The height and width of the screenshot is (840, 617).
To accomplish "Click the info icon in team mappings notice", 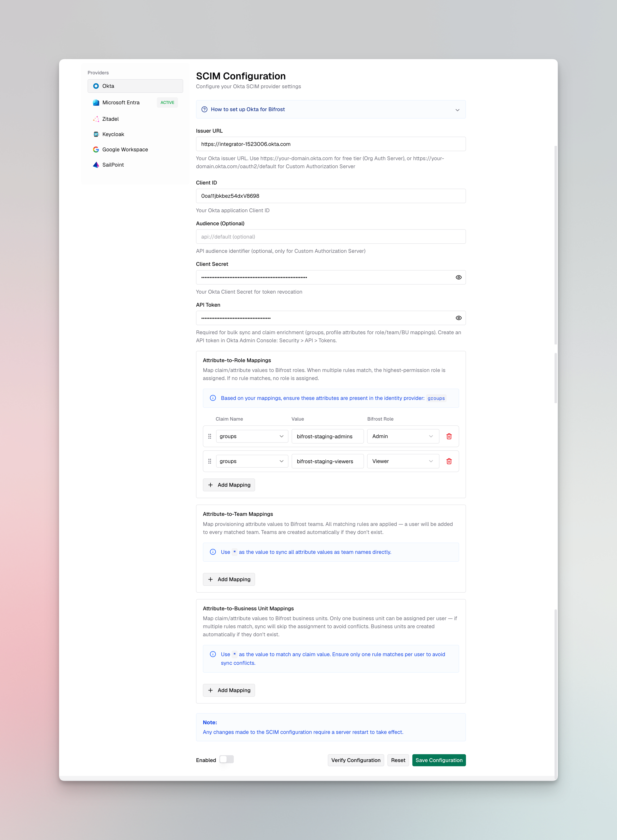I will pyautogui.click(x=213, y=552).
